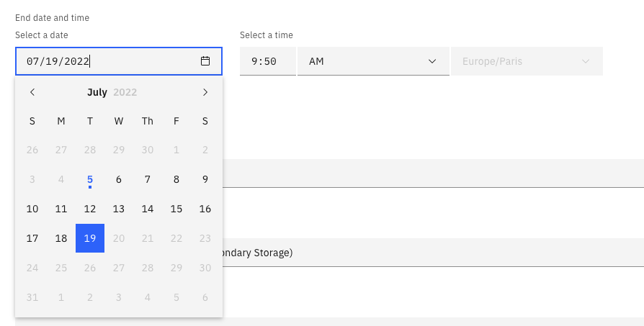
Task: Pick July 18 in the calendar
Action: (61, 238)
